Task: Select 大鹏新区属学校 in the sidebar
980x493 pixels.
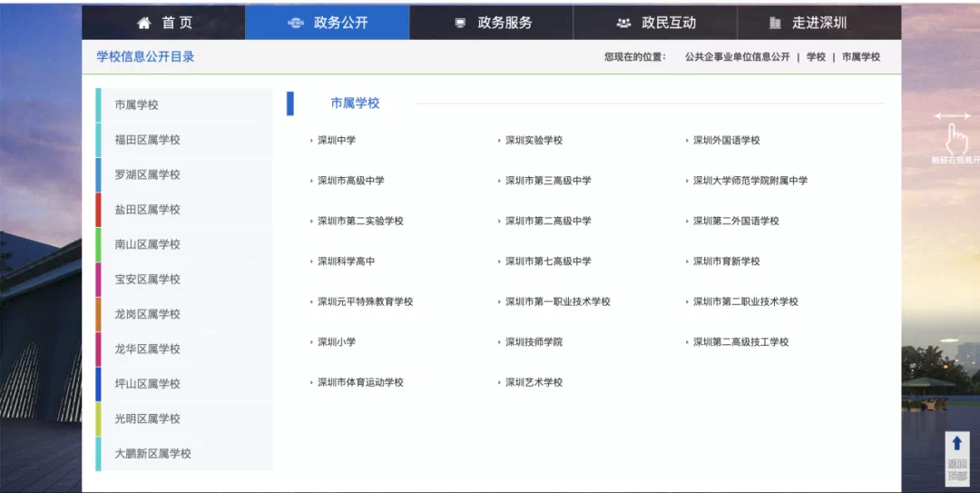Action: pos(152,453)
